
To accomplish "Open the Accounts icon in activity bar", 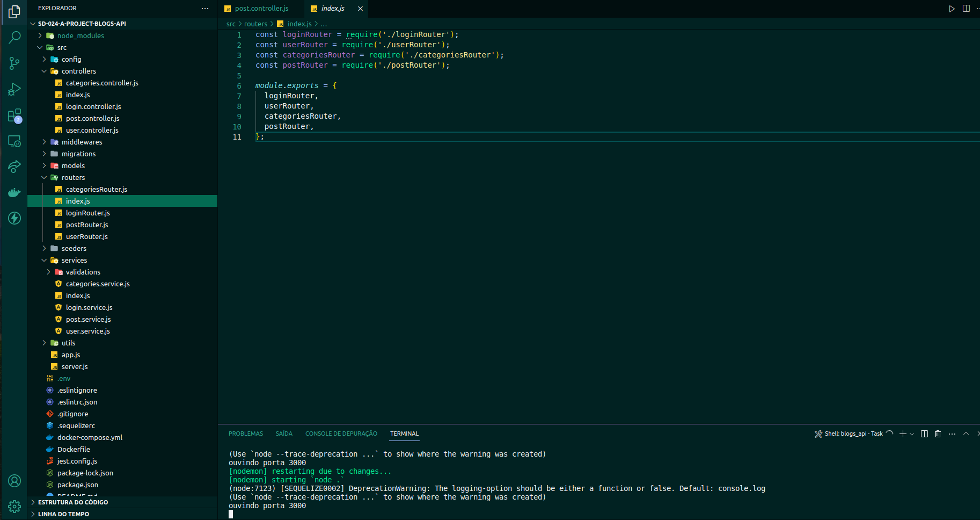I will (14, 481).
